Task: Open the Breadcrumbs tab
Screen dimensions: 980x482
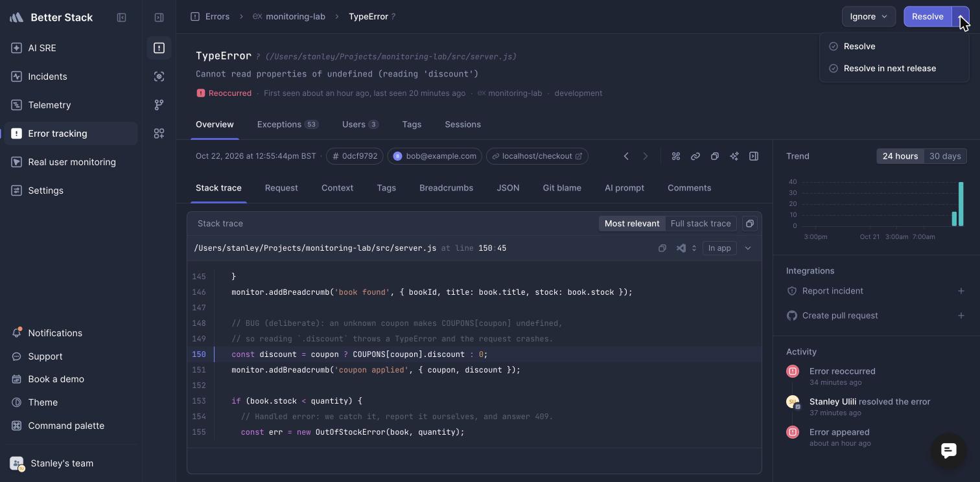Action: click(x=446, y=188)
